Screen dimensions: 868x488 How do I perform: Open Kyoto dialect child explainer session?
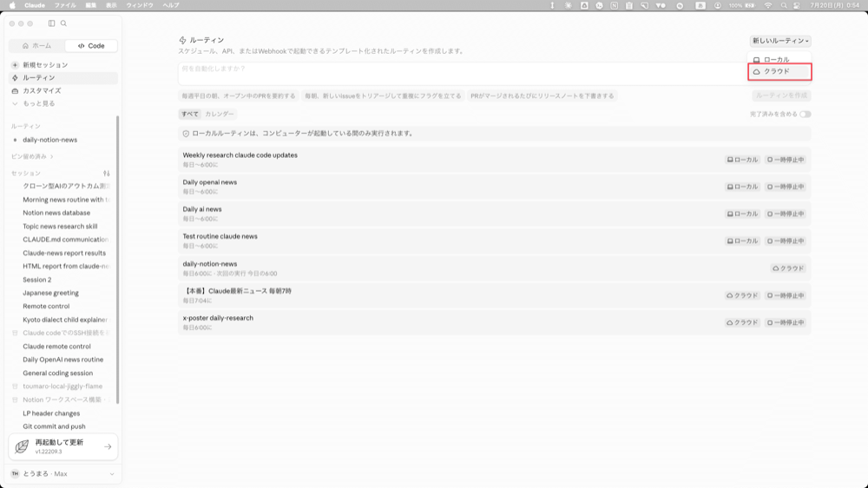(65, 320)
